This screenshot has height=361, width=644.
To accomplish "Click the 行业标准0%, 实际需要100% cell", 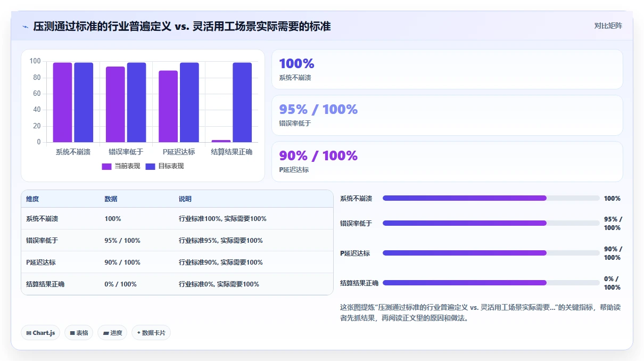I will (219, 284).
